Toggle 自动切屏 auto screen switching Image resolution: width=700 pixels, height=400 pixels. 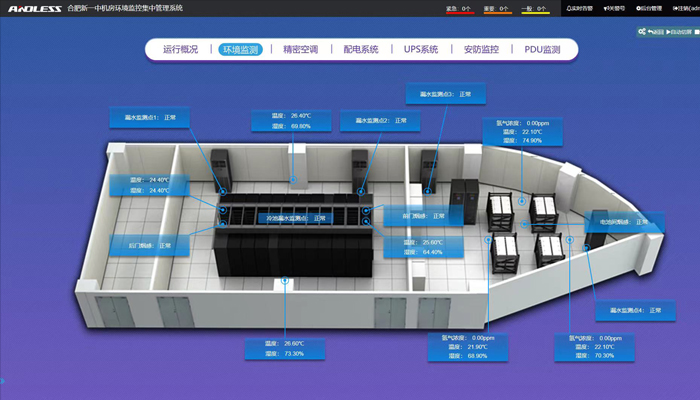coord(681,32)
